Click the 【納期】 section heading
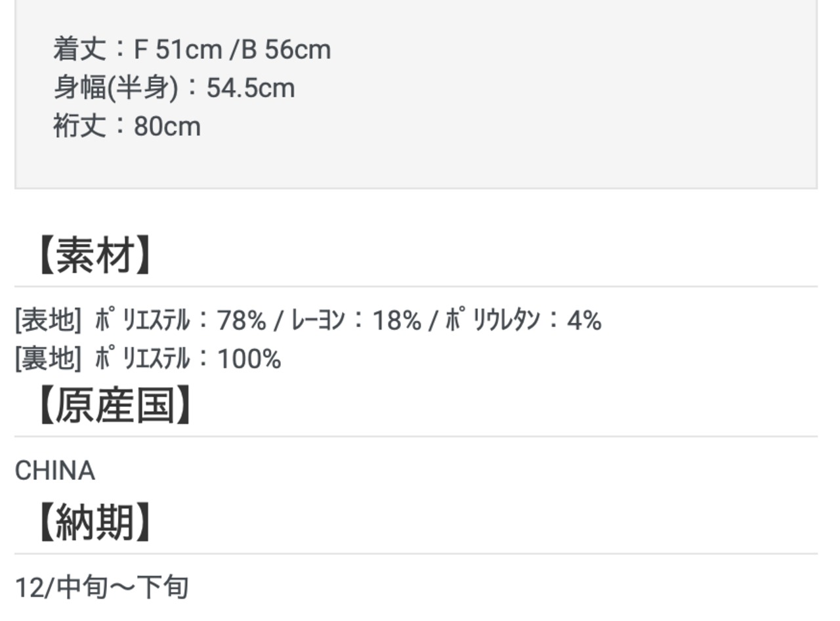The width and height of the screenshot is (840, 621). 96,523
